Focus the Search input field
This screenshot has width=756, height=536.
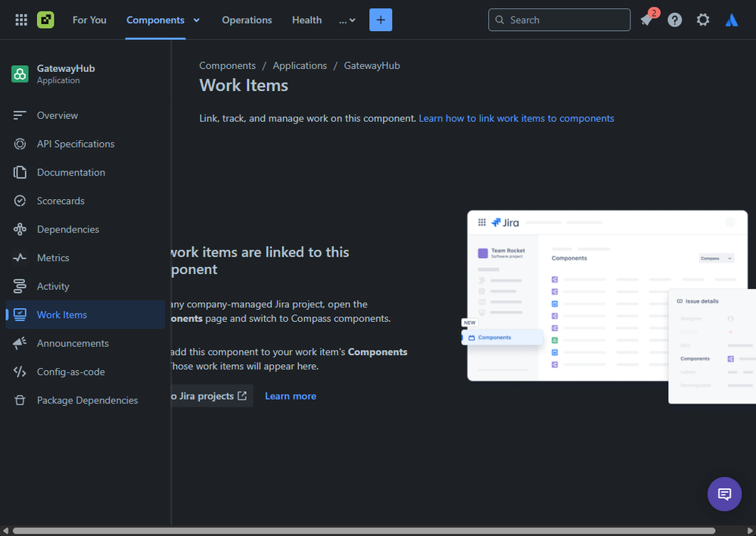coord(559,20)
